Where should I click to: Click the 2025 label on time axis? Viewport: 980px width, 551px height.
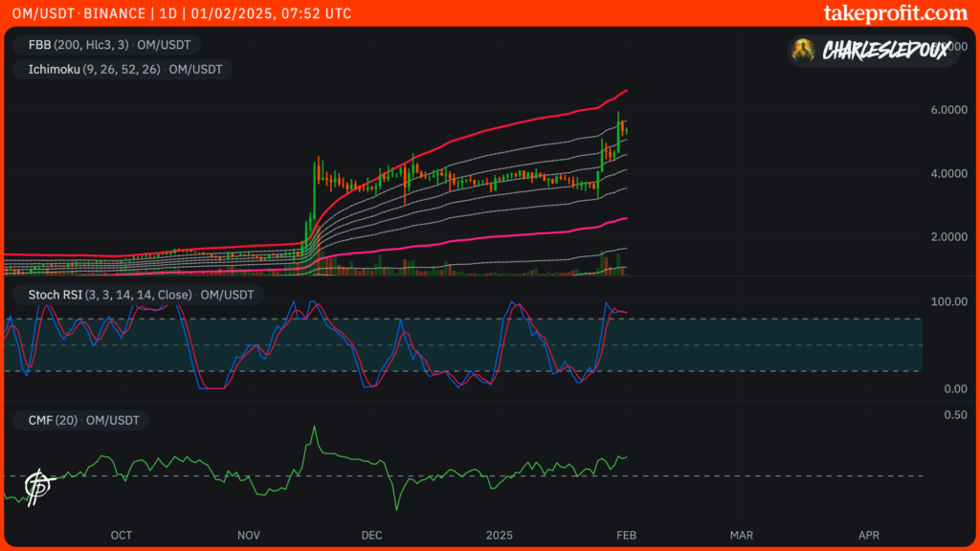pos(501,534)
